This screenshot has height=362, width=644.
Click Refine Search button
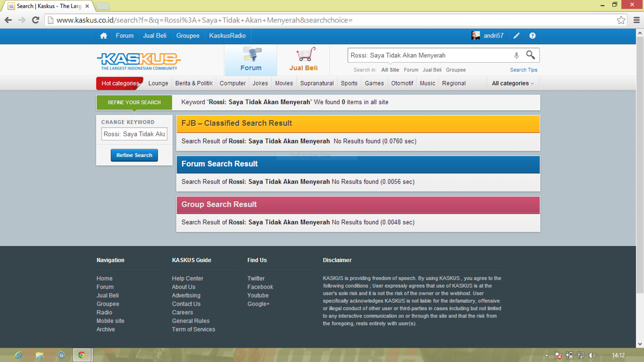point(134,155)
